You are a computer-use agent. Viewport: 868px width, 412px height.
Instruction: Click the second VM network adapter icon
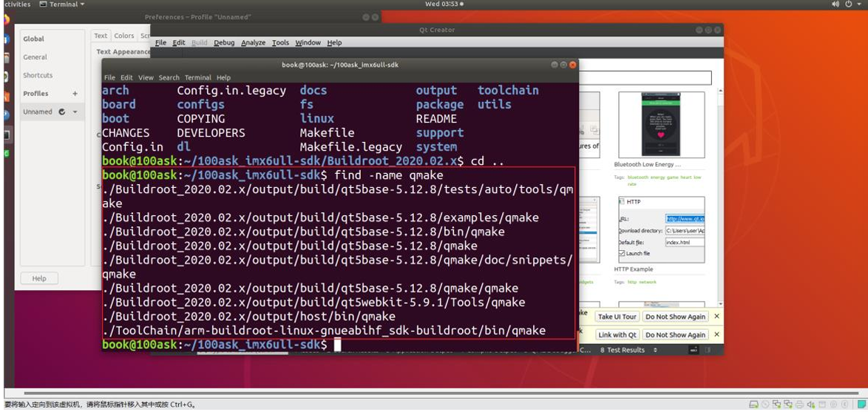(787, 405)
